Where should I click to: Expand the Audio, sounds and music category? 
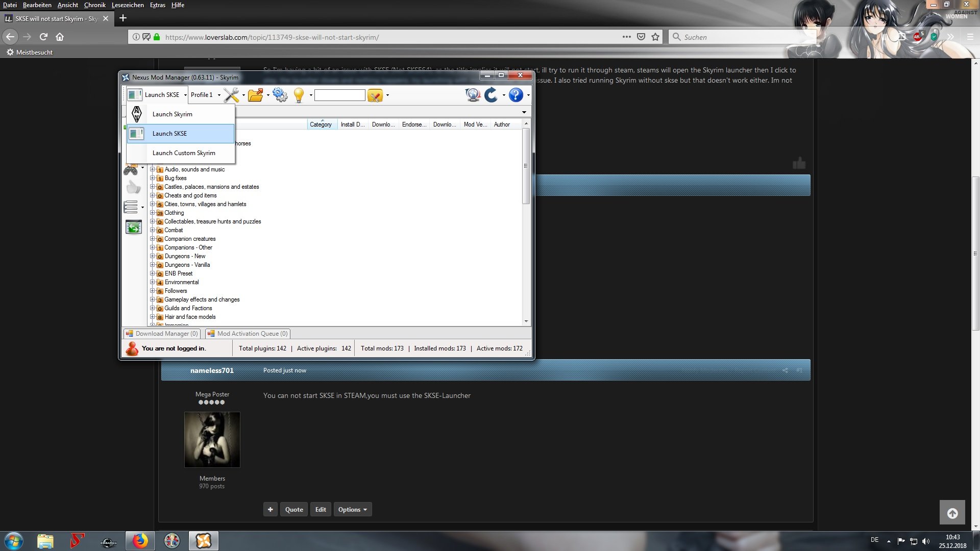pyautogui.click(x=152, y=169)
